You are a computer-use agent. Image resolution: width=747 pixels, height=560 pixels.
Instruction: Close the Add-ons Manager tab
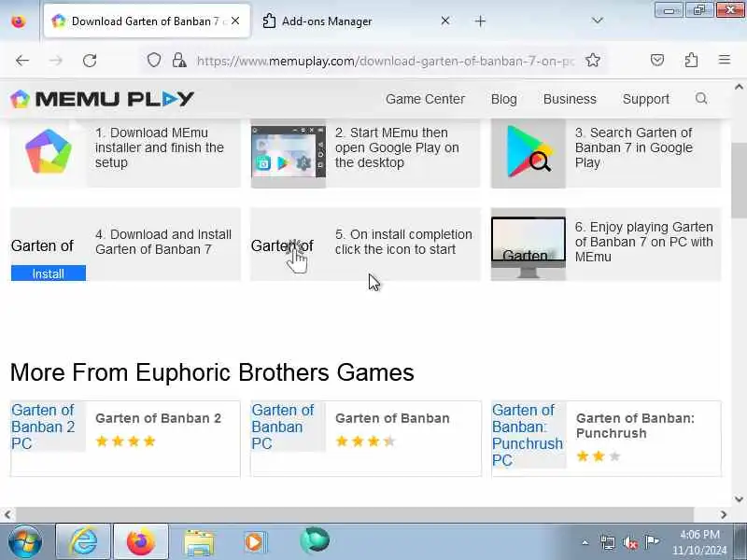[x=445, y=21]
